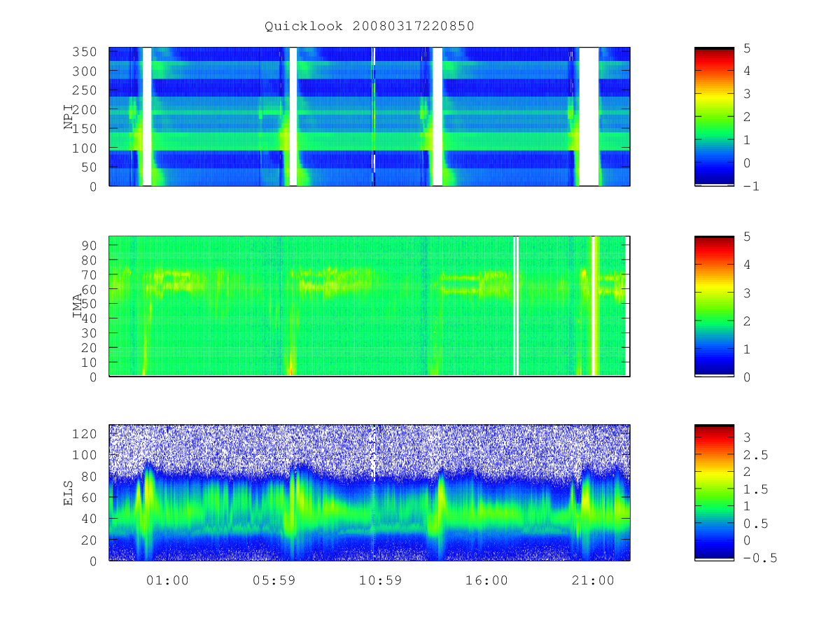The image size is (840, 630).
Task: Click the Quicklook 20080317220850 title
Action: coord(370,26)
